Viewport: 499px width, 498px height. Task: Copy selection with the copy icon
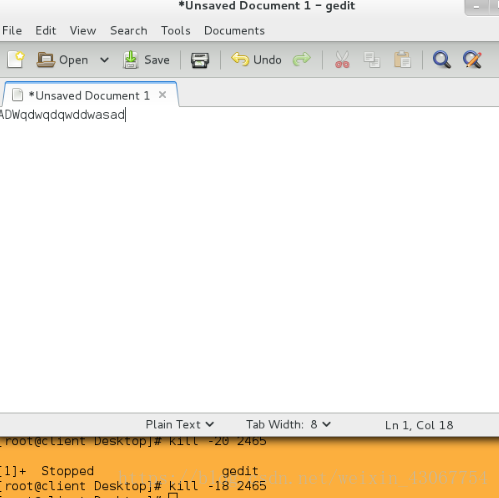click(x=372, y=60)
